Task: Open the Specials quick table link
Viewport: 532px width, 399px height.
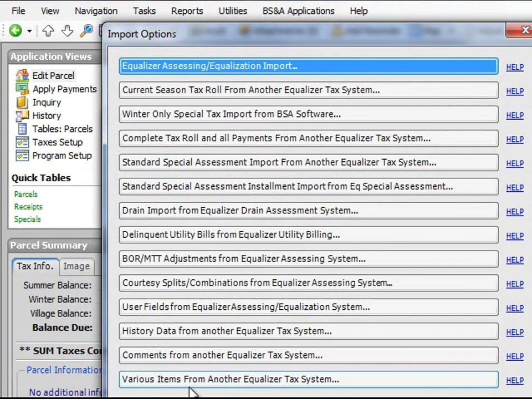Action: (x=27, y=219)
